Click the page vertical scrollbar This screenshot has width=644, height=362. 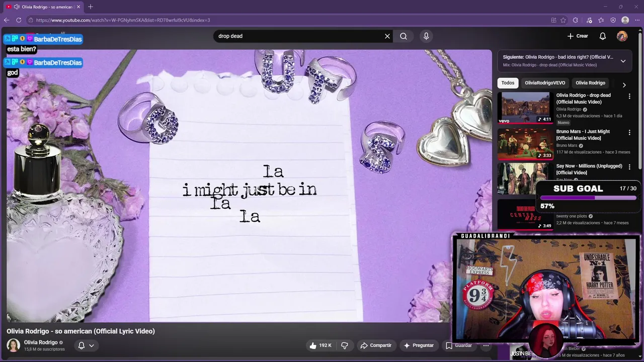coord(641,101)
